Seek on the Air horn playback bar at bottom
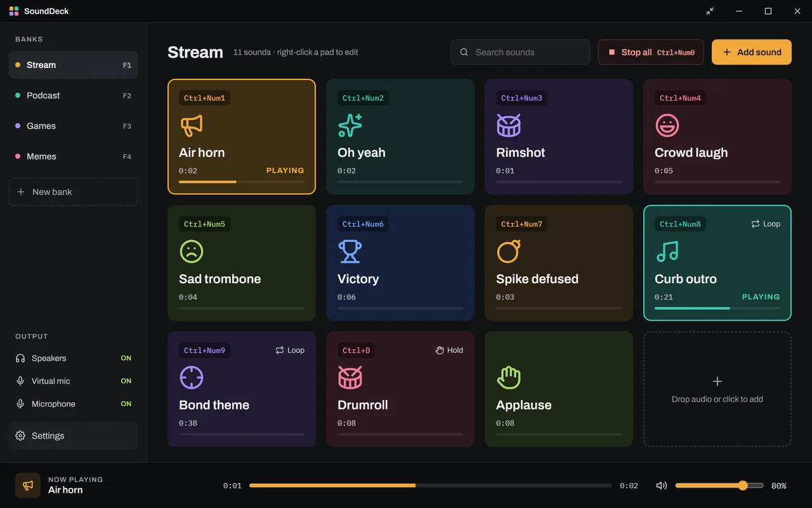The image size is (812, 508). [x=431, y=486]
